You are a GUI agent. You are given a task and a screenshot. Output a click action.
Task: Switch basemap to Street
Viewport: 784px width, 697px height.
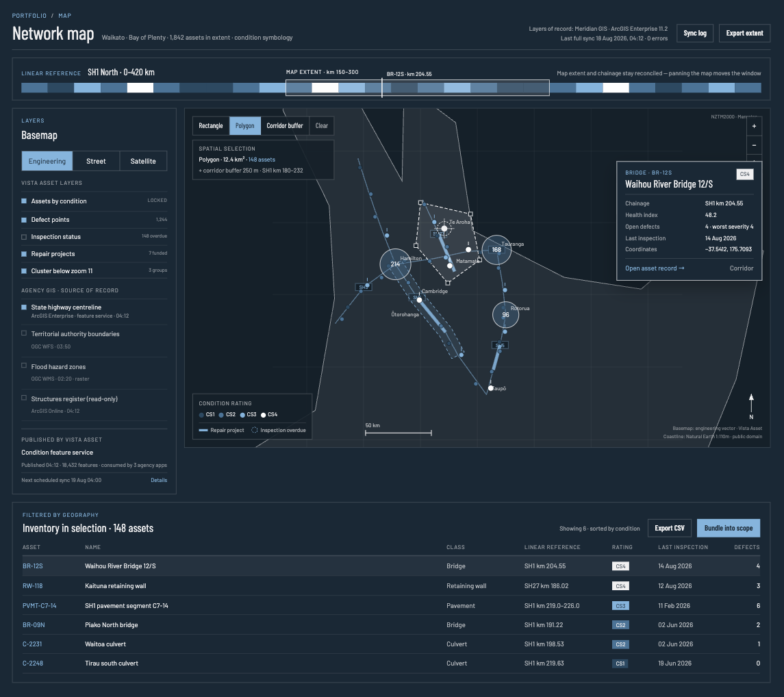click(x=96, y=161)
